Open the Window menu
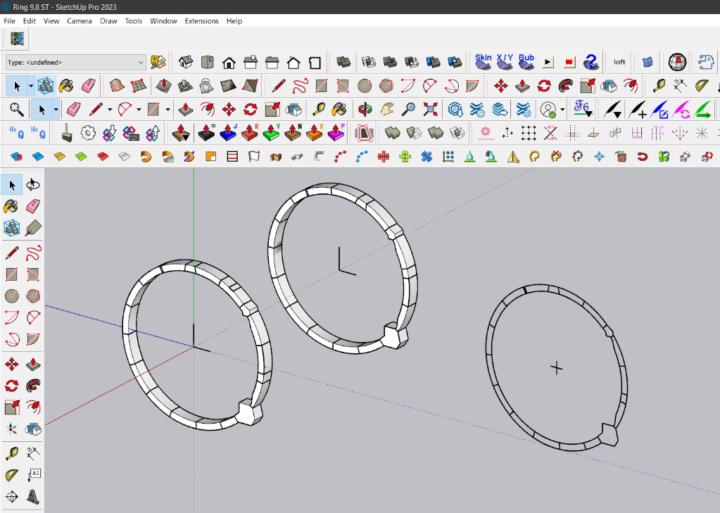The image size is (720, 513). point(163,21)
